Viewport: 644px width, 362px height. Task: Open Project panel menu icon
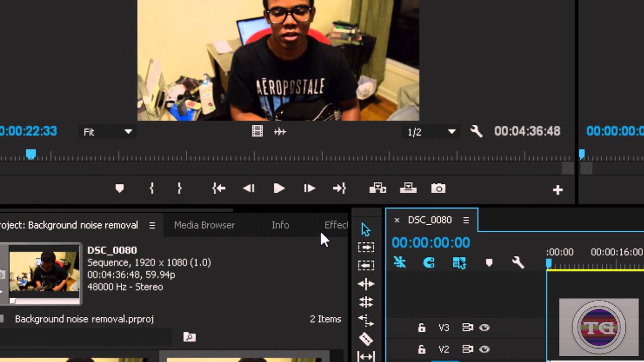[x=152, y=225]
